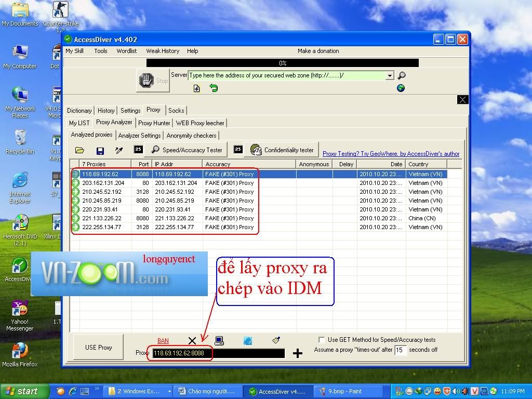
Task: Select proxy row 210.245.52.192
Action: click(259, 192)
